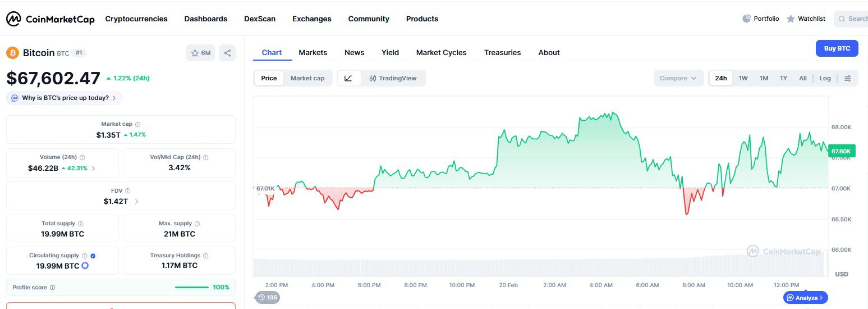
Task: Open Portfolio pie chart icon
Action: [x=746, y=19]
